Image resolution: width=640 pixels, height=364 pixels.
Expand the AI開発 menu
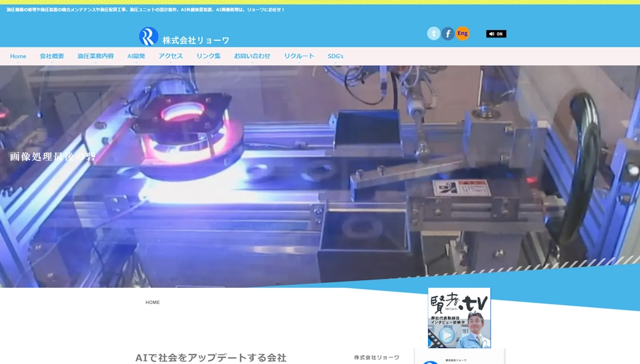136,56
